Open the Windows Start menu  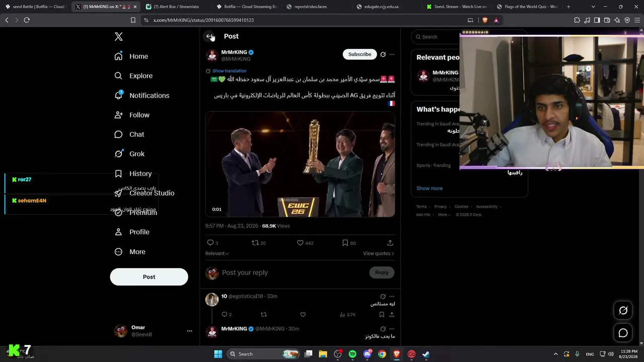coord(218,354)
